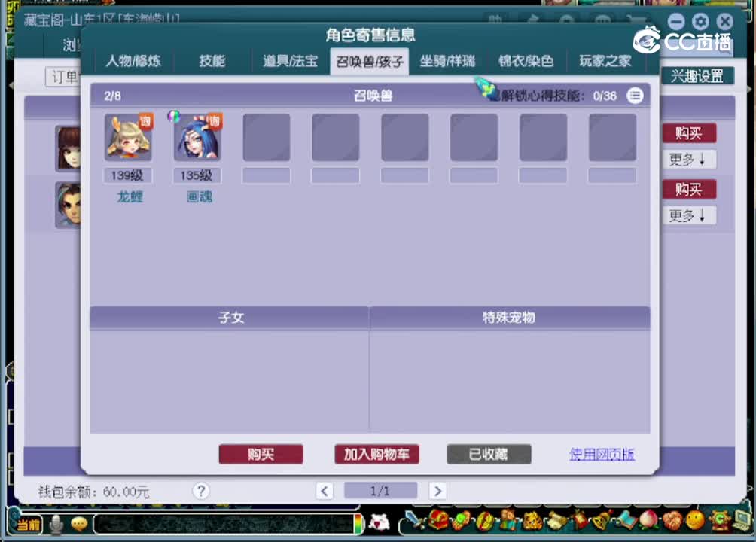
Task: Open the skill list icon beside 解锁心得技能
Action: 635,96
